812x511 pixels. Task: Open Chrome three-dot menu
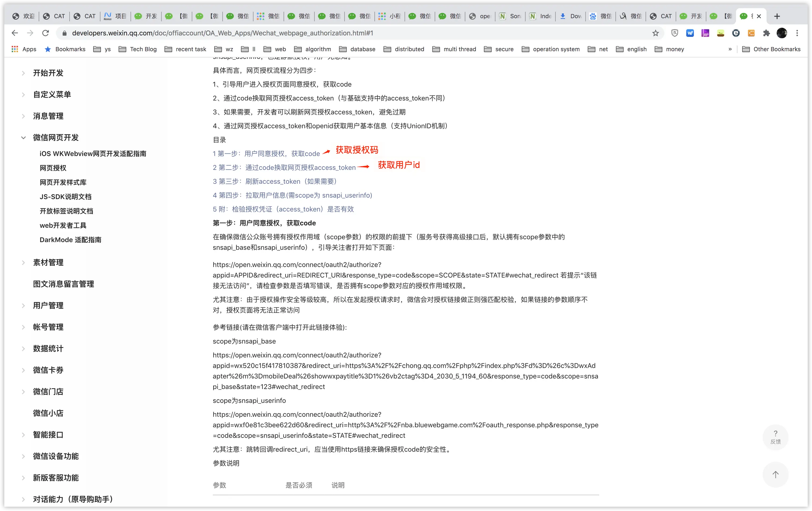(x=797, y=33)
